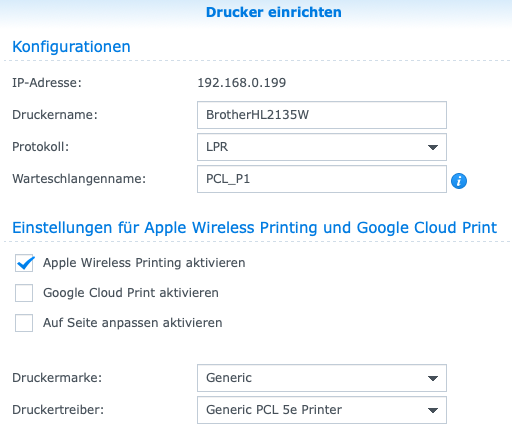Image resolution: width=512 pixels, height=440 pixels.
Task: Open the Druckertreiber dropdown arrow
Action: pyautogui.click(x=433, y=410)
